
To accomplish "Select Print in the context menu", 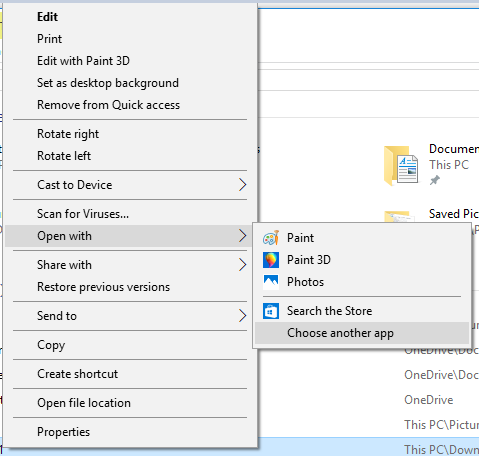I will tap(130, 39).
